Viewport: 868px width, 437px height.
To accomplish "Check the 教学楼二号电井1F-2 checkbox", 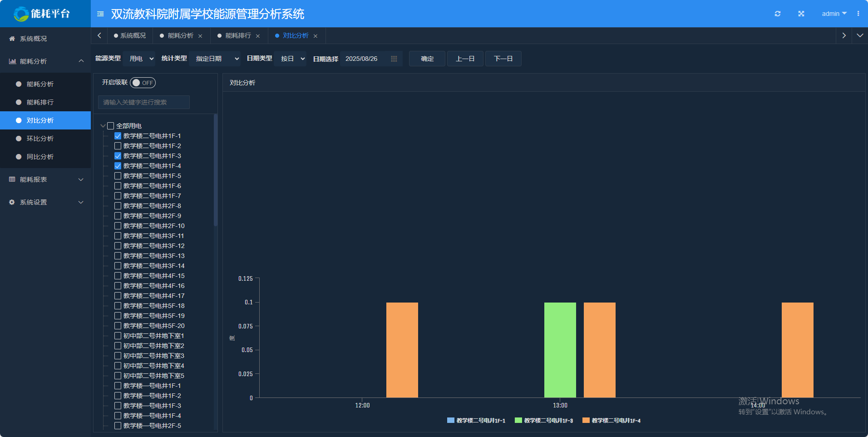I will tap(118, 146).
